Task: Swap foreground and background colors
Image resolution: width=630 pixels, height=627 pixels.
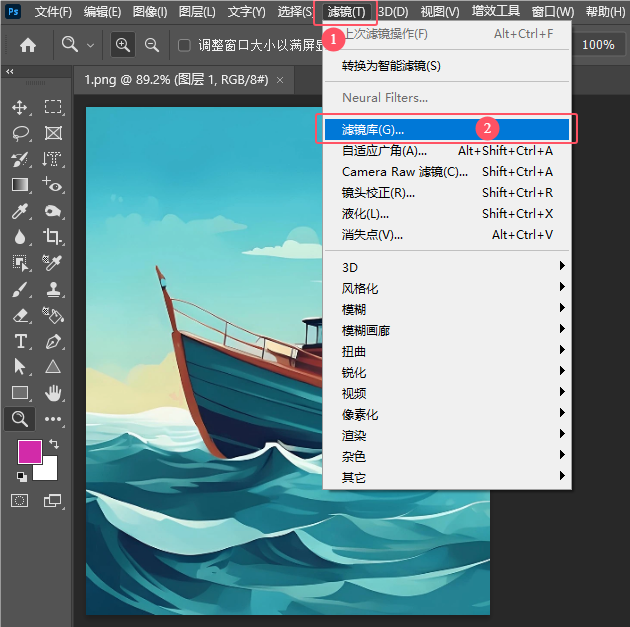Action: (54, 444)
